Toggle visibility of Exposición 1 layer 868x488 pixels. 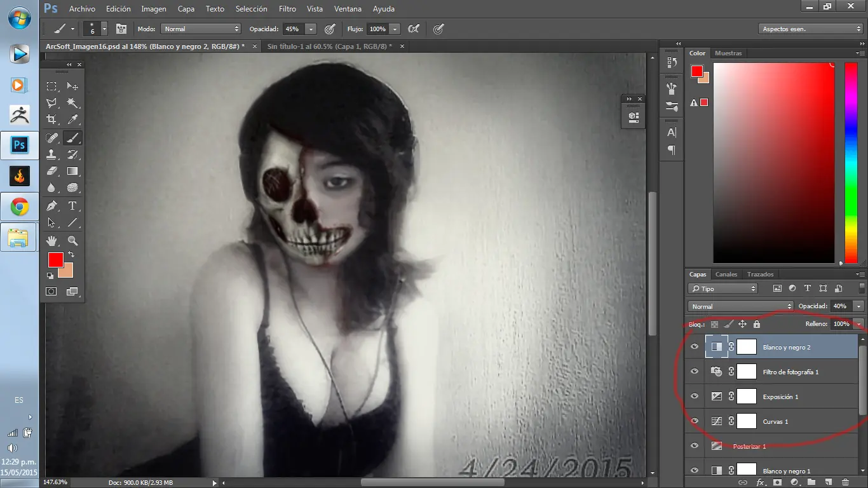(x=695, y=396)
